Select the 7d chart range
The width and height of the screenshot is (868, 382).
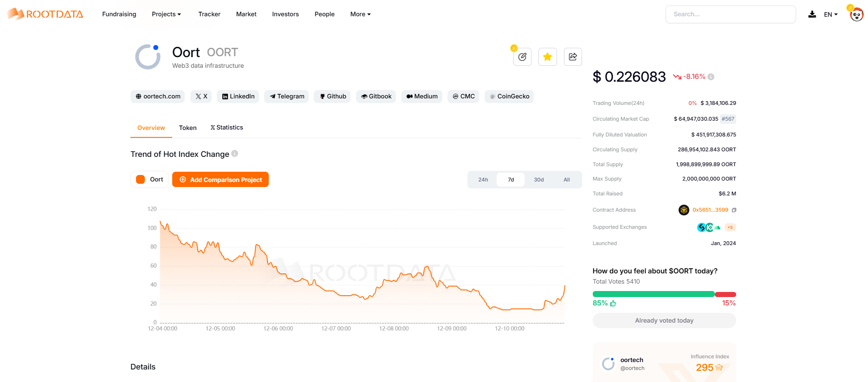[511, 180]
